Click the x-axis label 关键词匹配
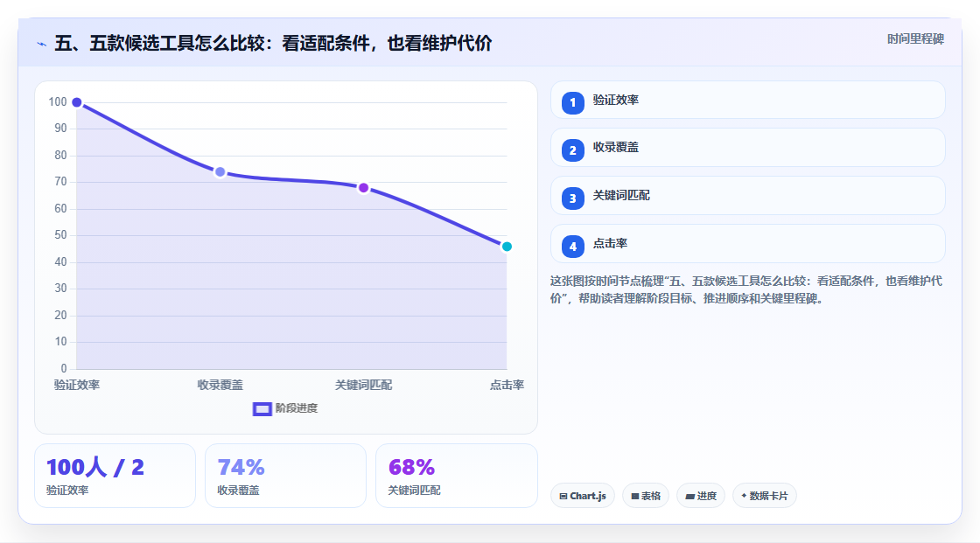 [x=363, y=385]
